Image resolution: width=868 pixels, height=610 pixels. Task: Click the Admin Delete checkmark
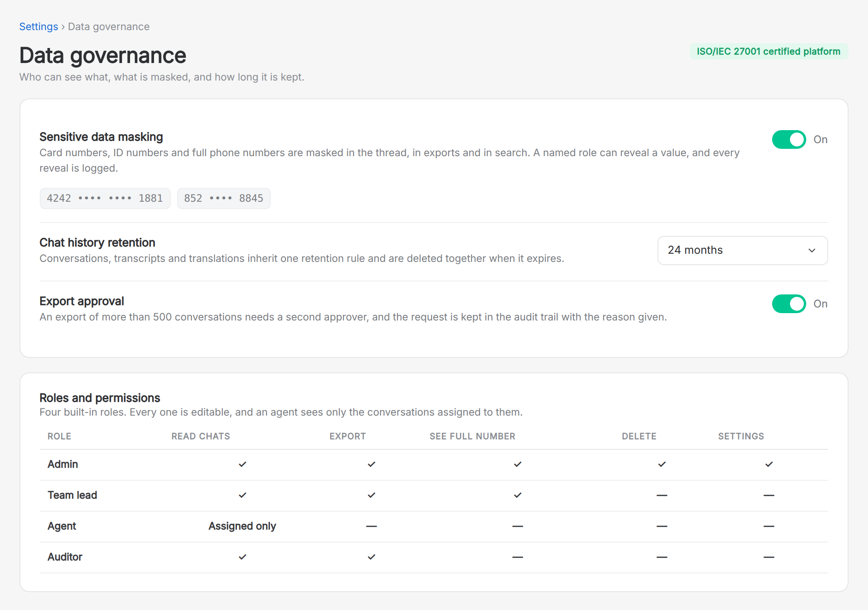662,464
